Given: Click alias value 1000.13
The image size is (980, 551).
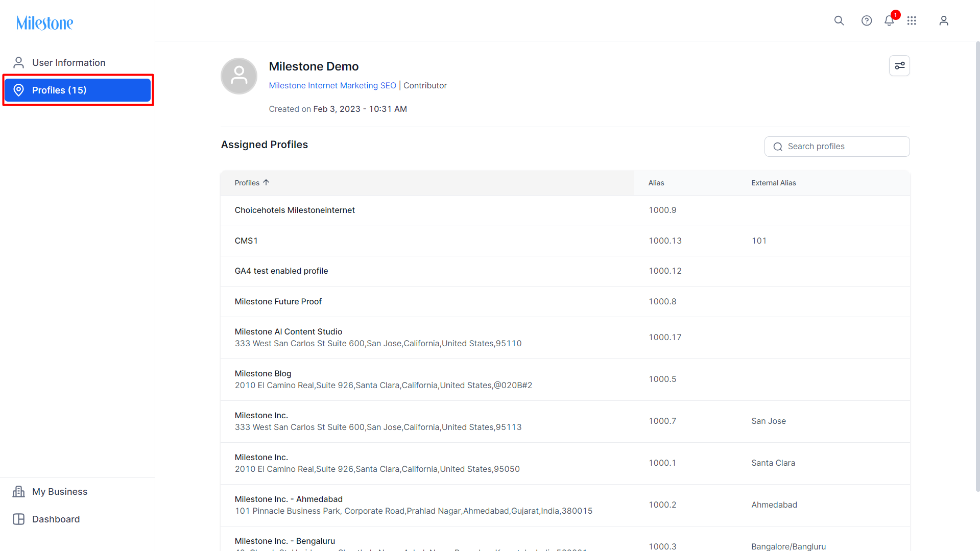Looking at the screenshot, I should click(665, 241).
